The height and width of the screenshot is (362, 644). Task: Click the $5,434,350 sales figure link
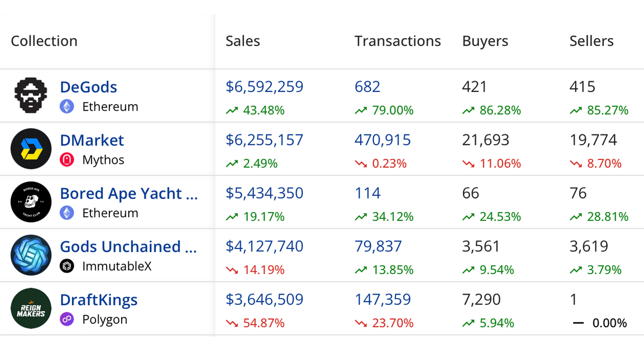pos(264,193)
